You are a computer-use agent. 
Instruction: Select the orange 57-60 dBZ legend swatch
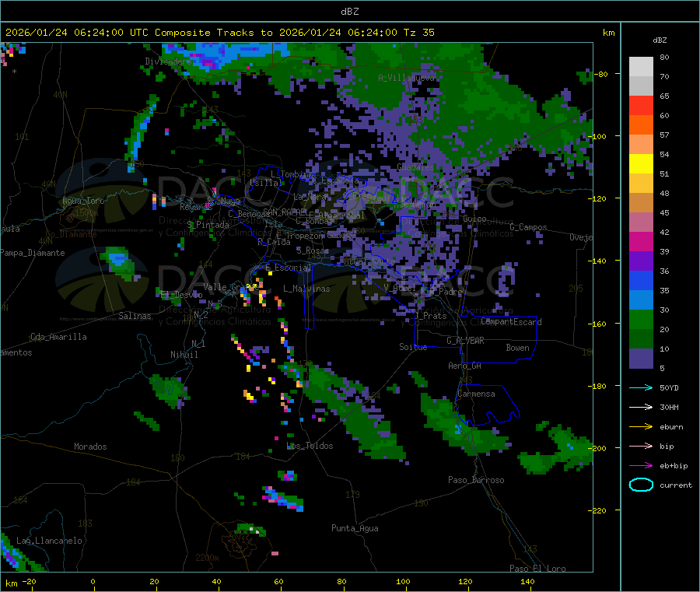[x=641, y=125]
